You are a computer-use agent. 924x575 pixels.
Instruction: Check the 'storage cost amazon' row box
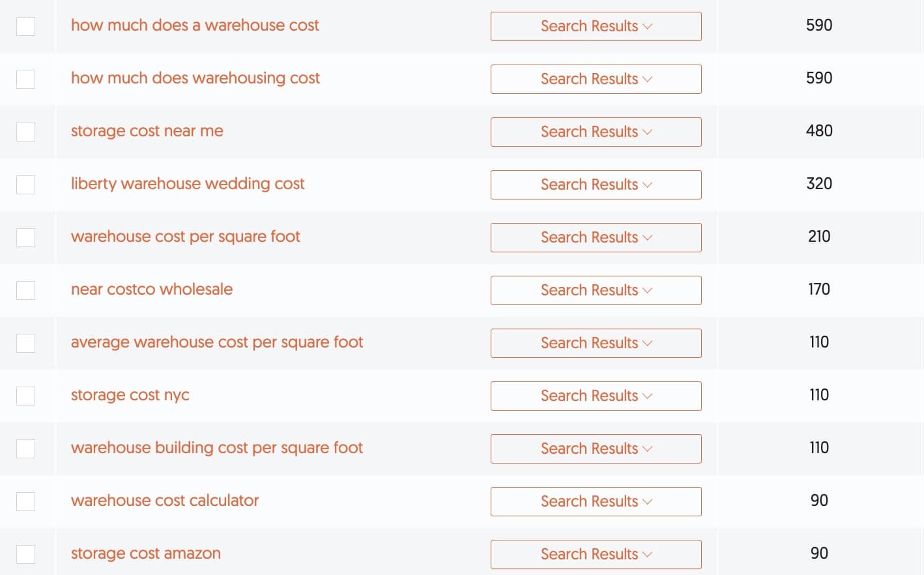tap(25, 555)
